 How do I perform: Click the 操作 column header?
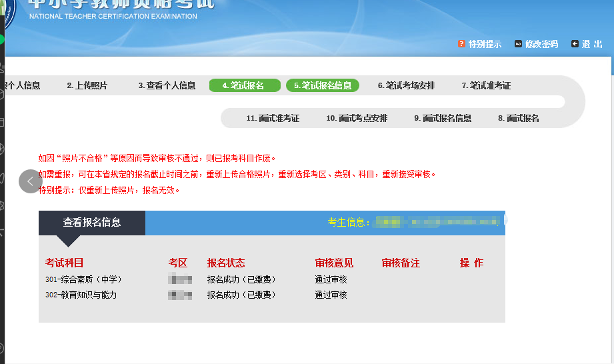(471, 263)
